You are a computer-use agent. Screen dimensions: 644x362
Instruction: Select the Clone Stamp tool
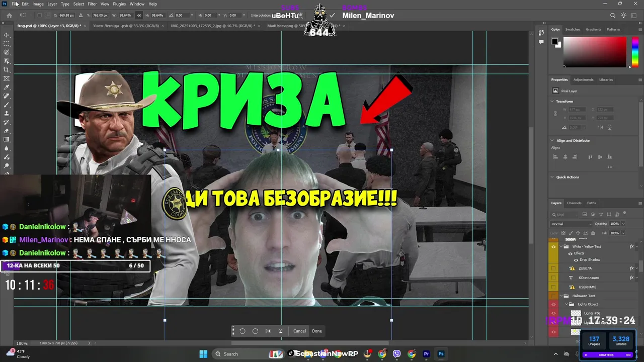[7, 114]
